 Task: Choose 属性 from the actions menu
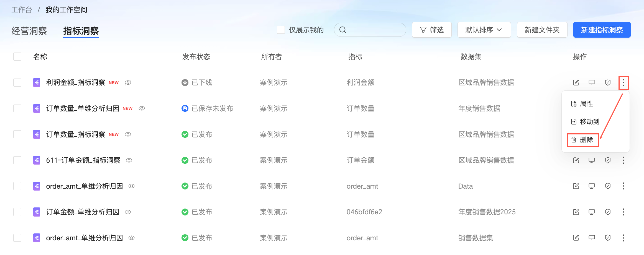pyautogui.click(x=582, y=104)
